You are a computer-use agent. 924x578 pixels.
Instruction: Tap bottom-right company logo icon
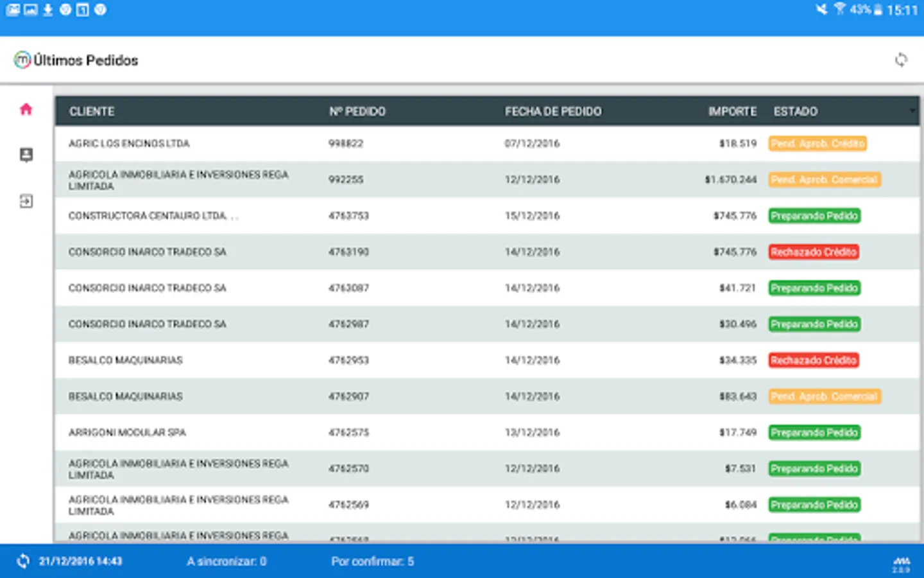pos(902,564)
